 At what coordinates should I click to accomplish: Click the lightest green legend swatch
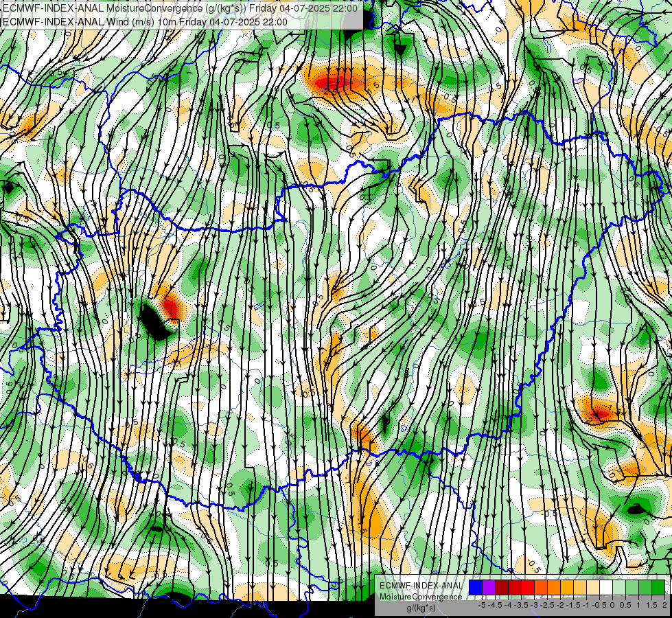click(x=619, y=587)
